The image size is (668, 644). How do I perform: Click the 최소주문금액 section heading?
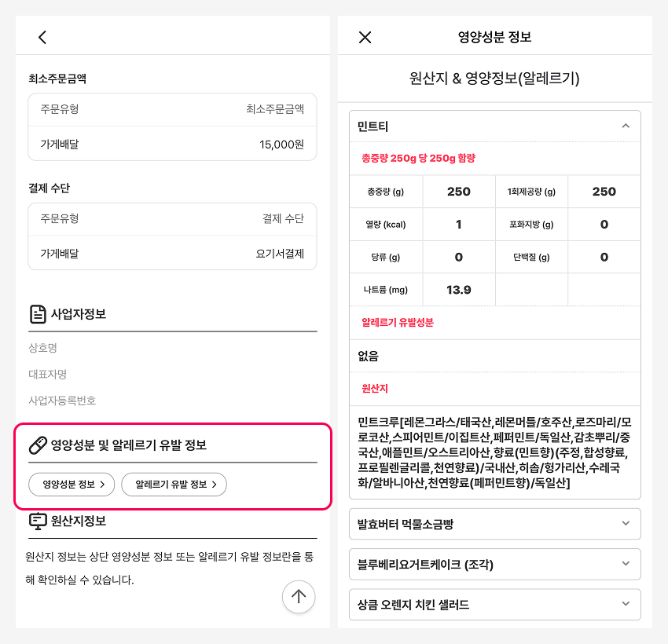pos(57,79)
